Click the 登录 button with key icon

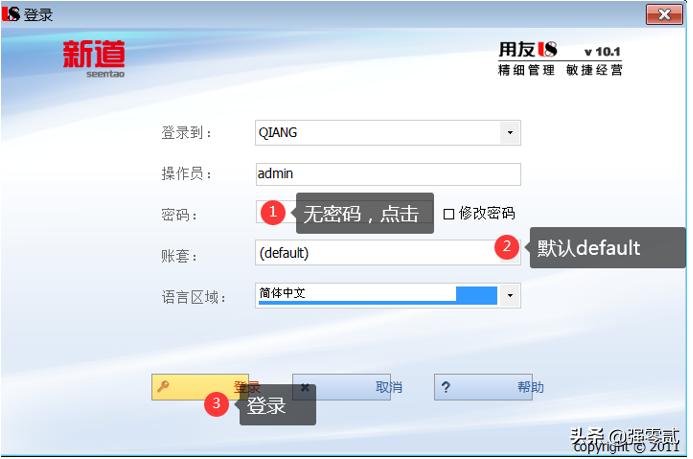200,387
